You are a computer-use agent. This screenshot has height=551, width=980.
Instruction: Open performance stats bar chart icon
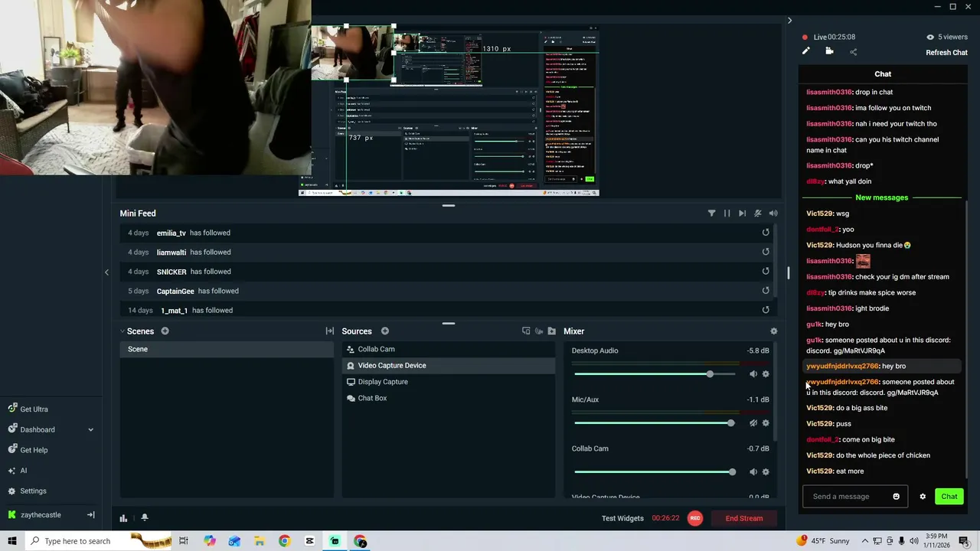(x=123, y=518)
